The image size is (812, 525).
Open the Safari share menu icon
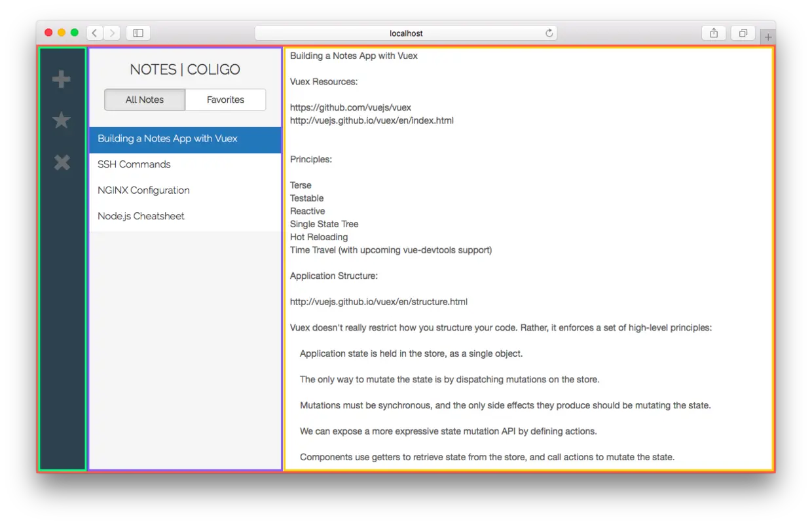point(714,33)
